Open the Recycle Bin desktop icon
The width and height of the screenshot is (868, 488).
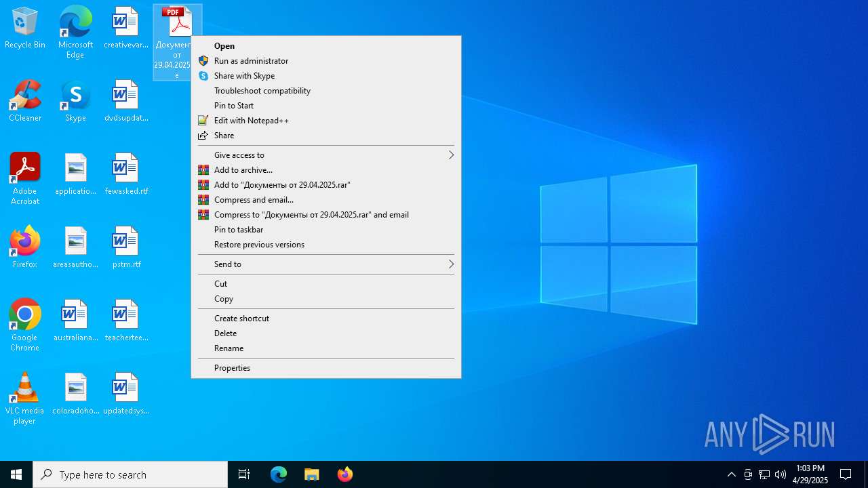tap(25, 28)
